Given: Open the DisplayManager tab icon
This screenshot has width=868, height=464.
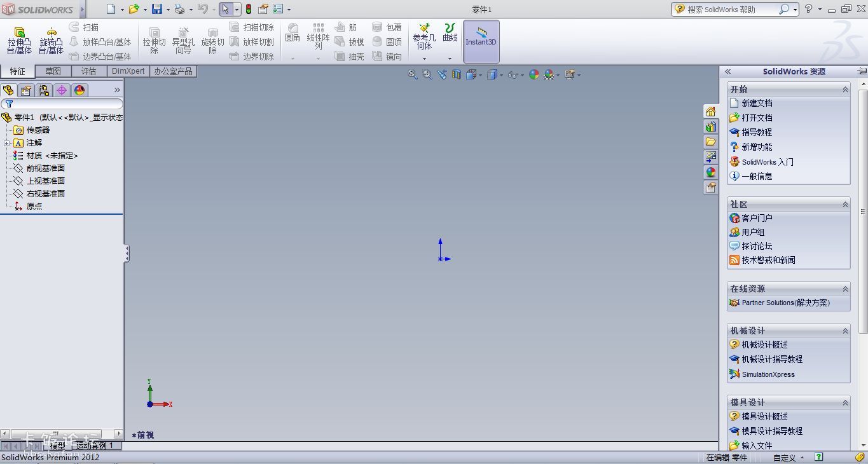Looking at the screenshot, I should coord(79,90).
